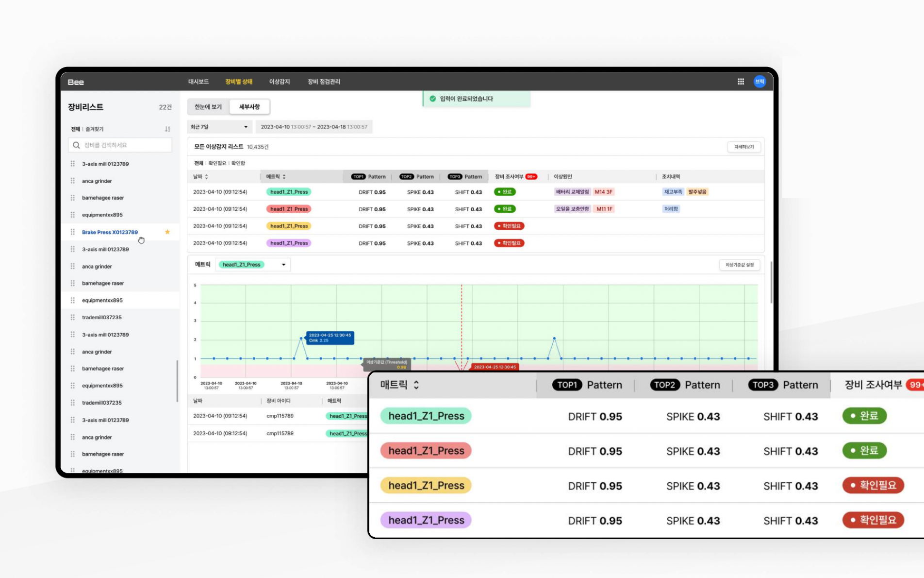Open the 최근 7일 period dropdown
Screen dimensions: 924x578
219,127
